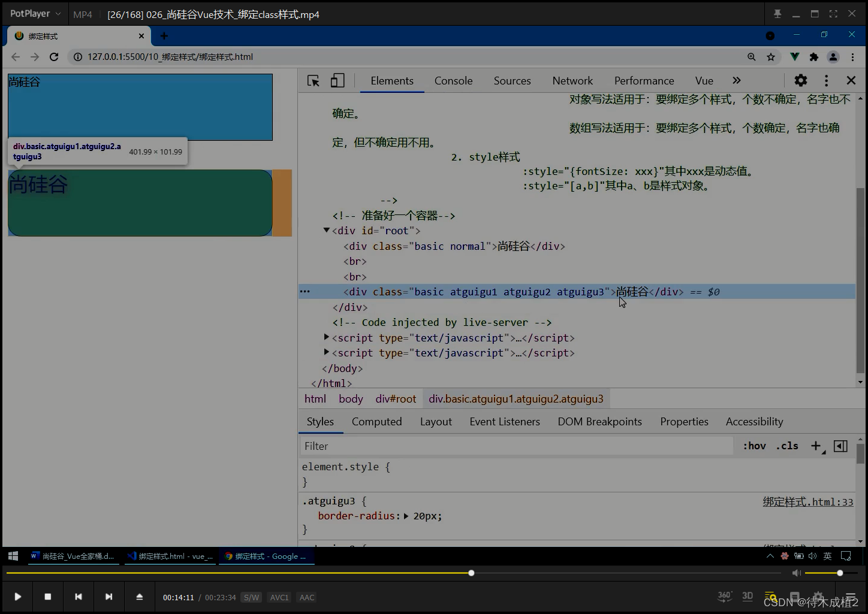The width and height of the screenshot is (868, 614).
Task: Open DevTools customize kebab menu
Action: pos(826,80)
